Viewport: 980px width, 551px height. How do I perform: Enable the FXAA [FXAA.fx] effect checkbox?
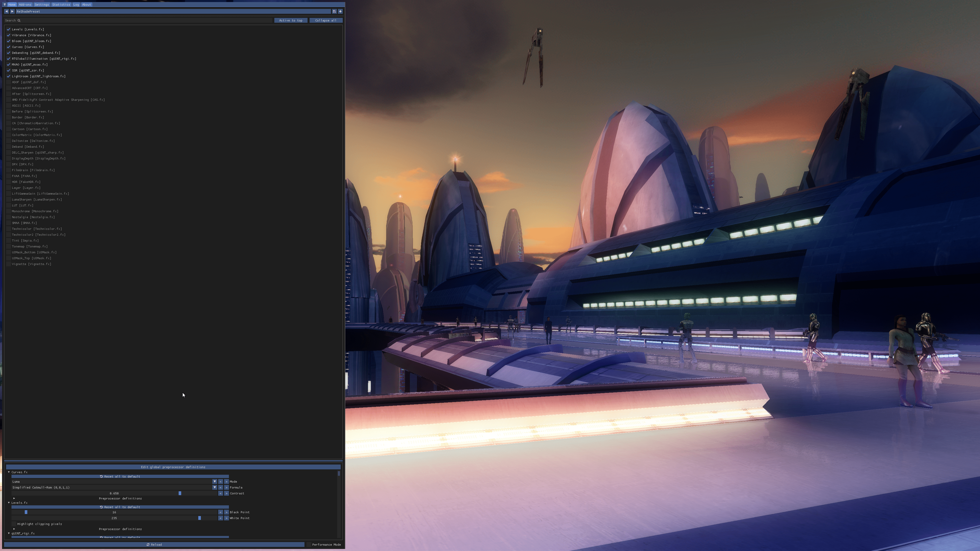[x=8, y=176]
